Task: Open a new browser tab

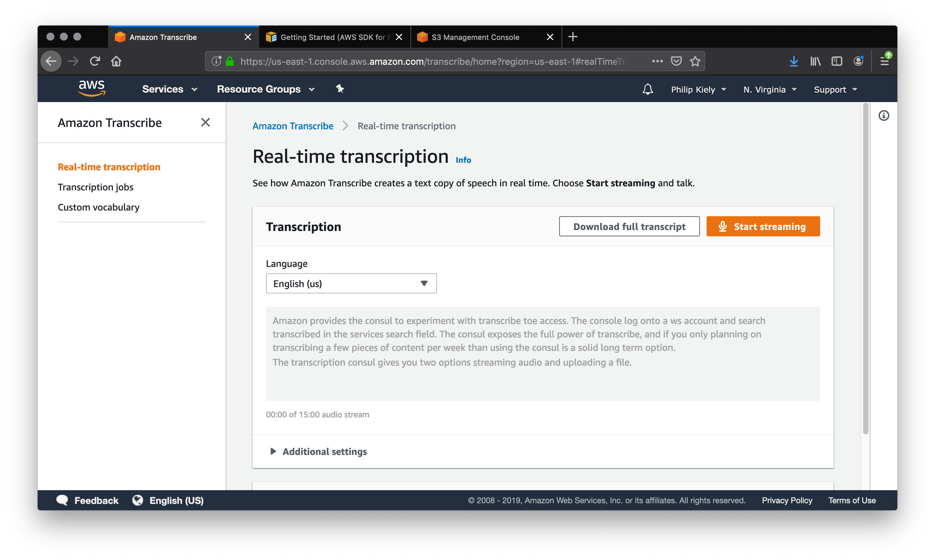Action: tap(573, 37)
